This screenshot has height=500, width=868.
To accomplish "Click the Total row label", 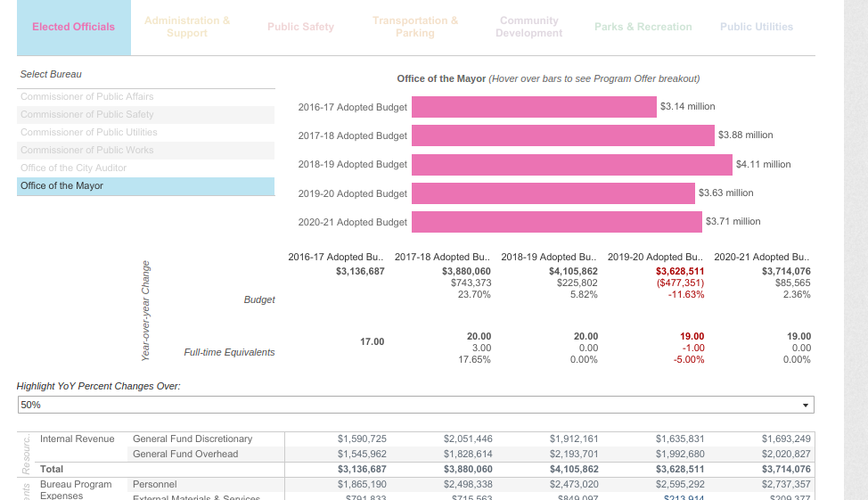I will click(x=52, y=470).
